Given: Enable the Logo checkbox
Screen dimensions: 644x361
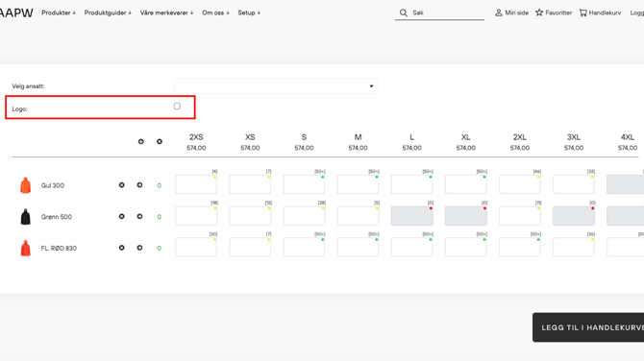Looking at the screenshot, I should 177,107.
